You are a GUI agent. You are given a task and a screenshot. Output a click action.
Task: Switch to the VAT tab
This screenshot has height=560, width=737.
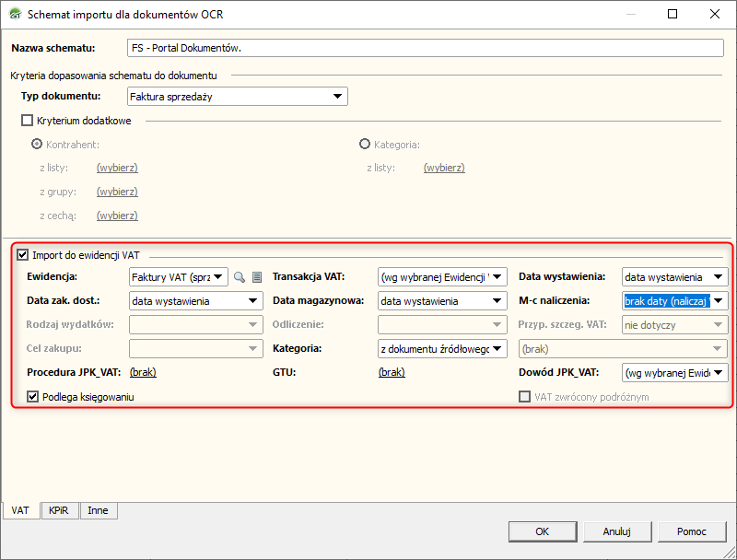20,510
